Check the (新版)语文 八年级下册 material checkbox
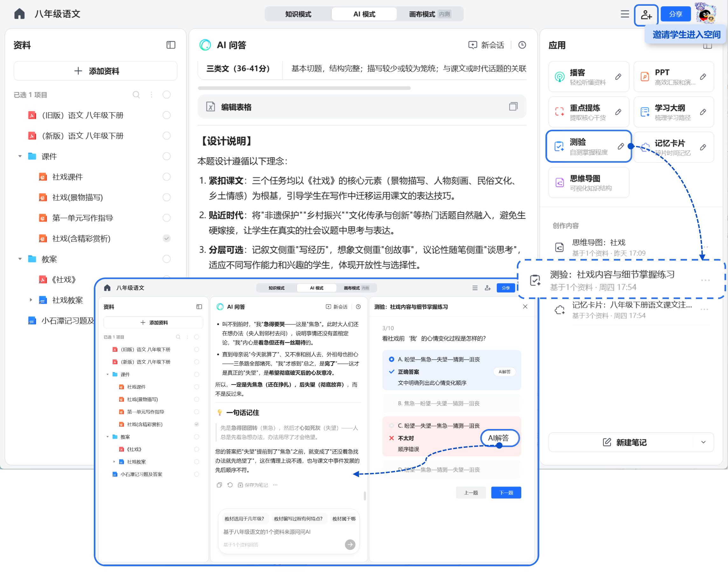This screenshot has height=572, width=728. pyautogui.click(x=167, y=136)
